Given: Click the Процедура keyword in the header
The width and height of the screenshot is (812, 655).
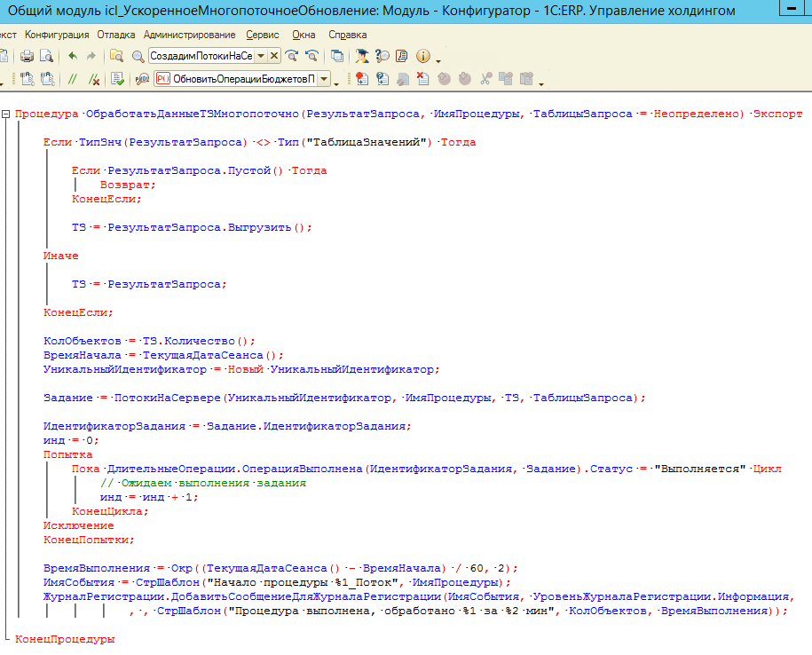Looking at the screenshot, I should click(47, 114).
